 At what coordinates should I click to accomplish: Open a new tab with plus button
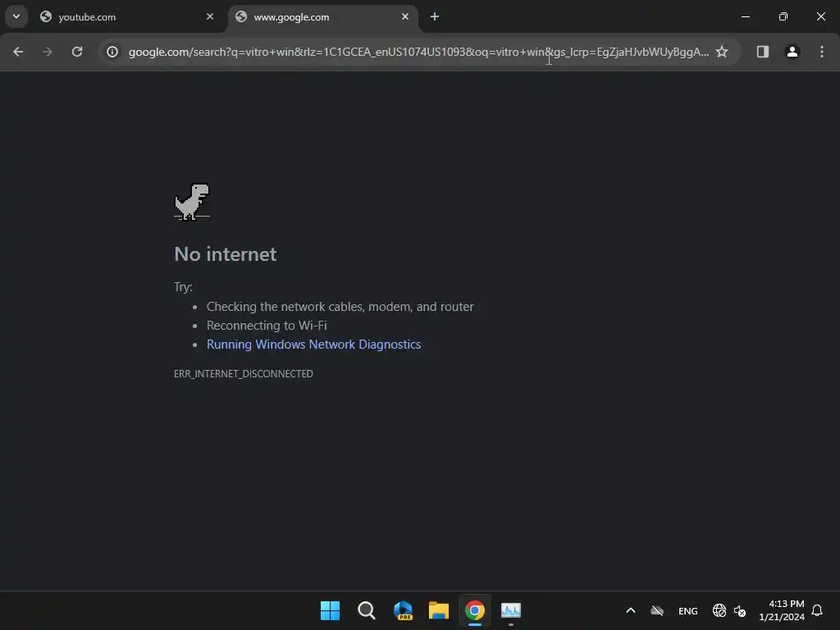coord(435,16)
